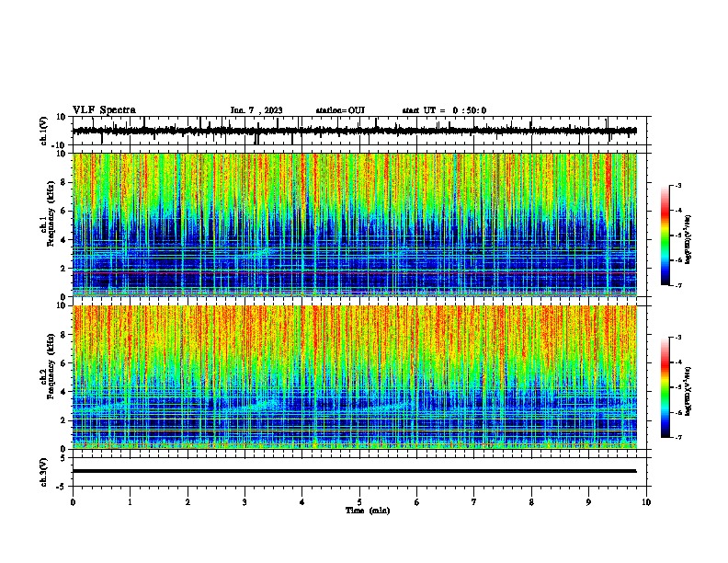
Task: Click the "station=OUI" header label
Action: [x=340, y=110]
